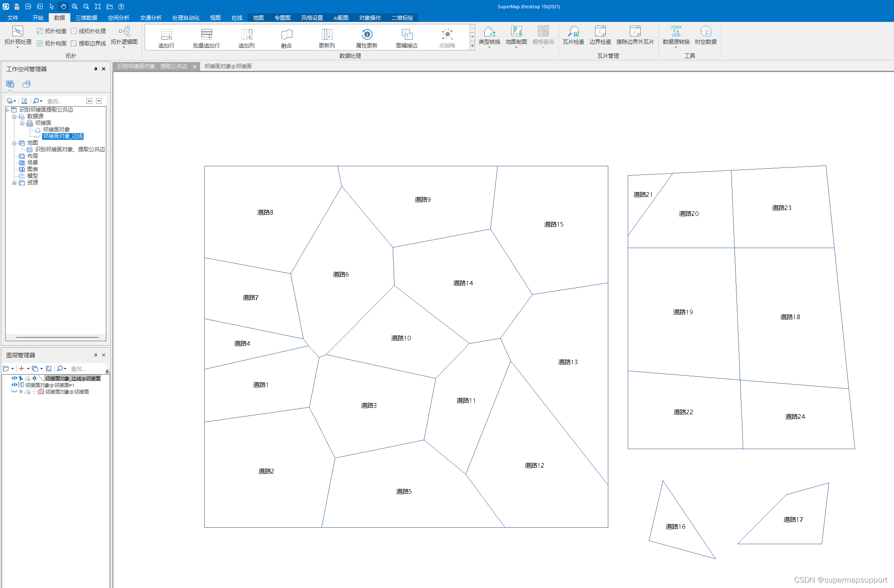
Task: Open the 邻接面对象@邻接面 document tab
Action: (228, 66)
